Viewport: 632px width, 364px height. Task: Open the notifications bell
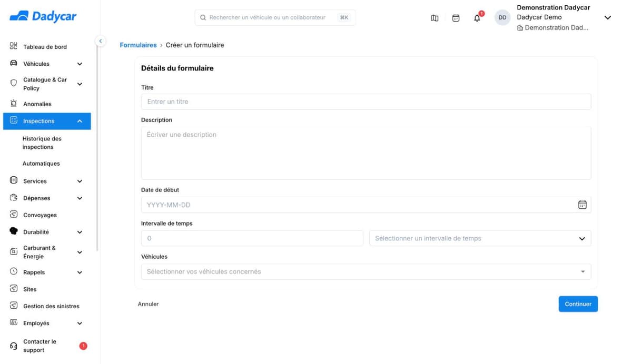477,18
